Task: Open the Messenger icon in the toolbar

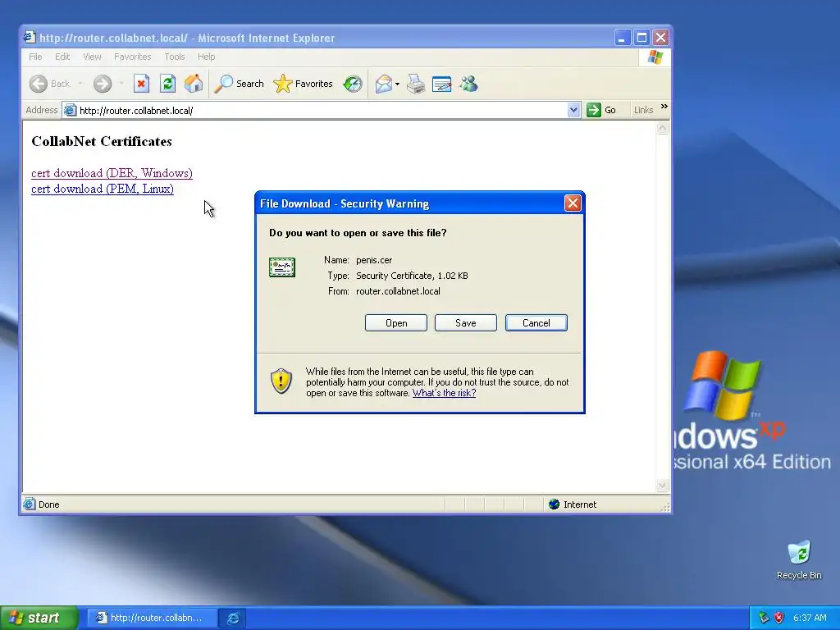Action: [468, 84]
